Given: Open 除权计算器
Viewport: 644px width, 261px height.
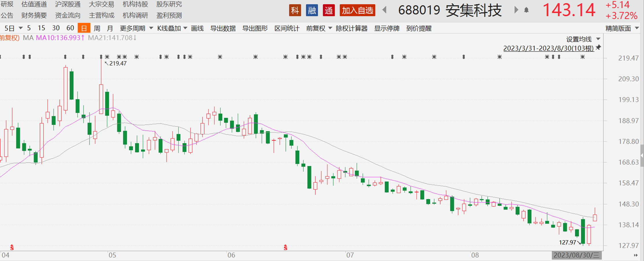Looking at the screenshot, I should [x=351, y=28].
